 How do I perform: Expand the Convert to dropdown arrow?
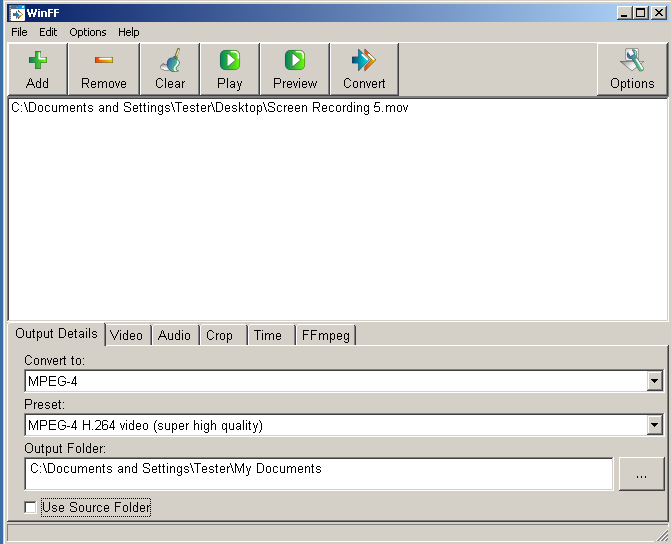tap(654, 381)
